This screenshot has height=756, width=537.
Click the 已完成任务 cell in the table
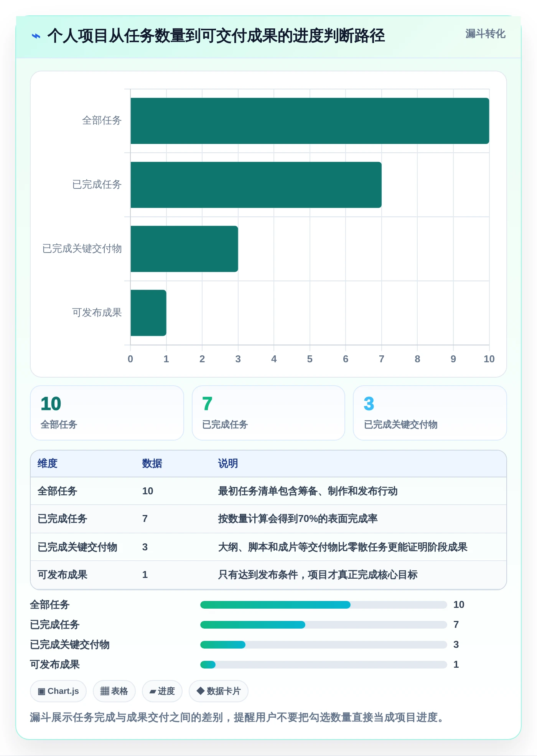[63, 519]
